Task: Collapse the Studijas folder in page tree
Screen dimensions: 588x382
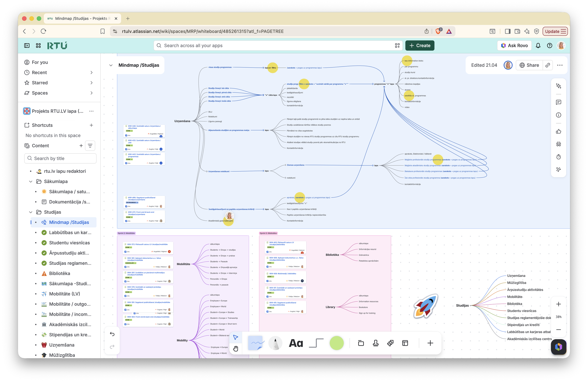Action: point(31,212)
